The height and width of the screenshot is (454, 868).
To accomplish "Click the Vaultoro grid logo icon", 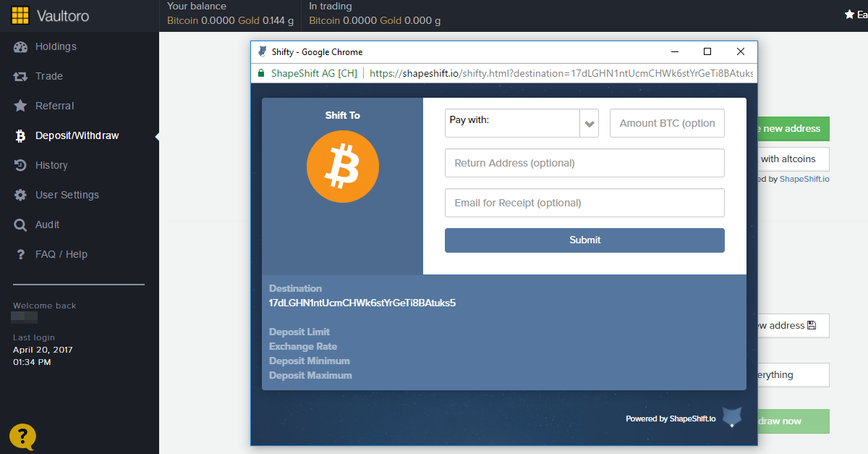I will click(x=21, y=14).
